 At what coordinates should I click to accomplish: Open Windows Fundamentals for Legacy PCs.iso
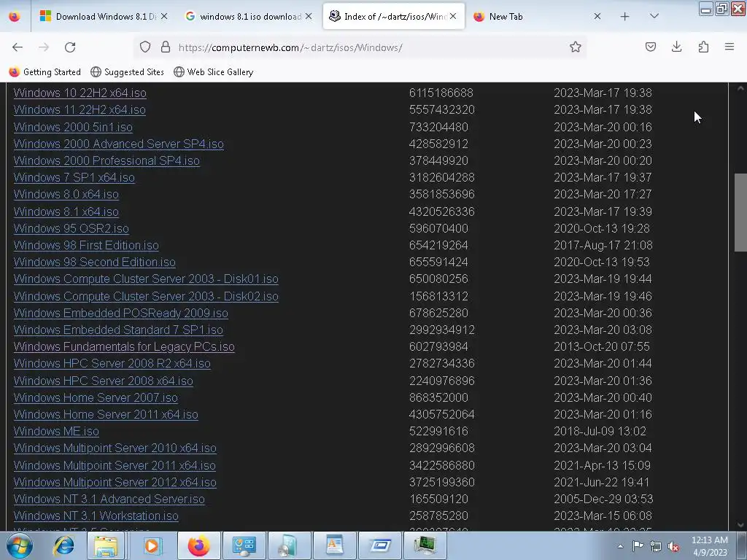tap(124, 346)
